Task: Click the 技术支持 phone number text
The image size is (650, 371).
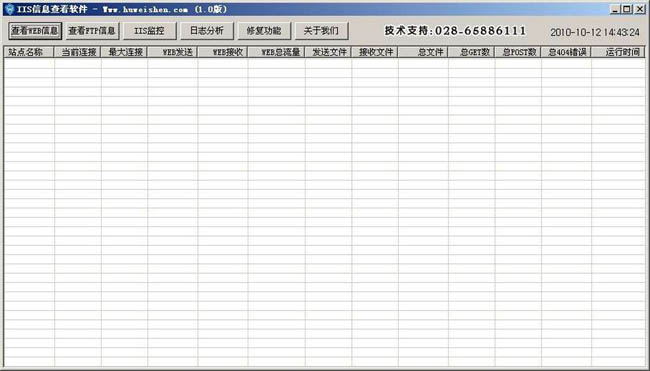Action: coord(455,31)
